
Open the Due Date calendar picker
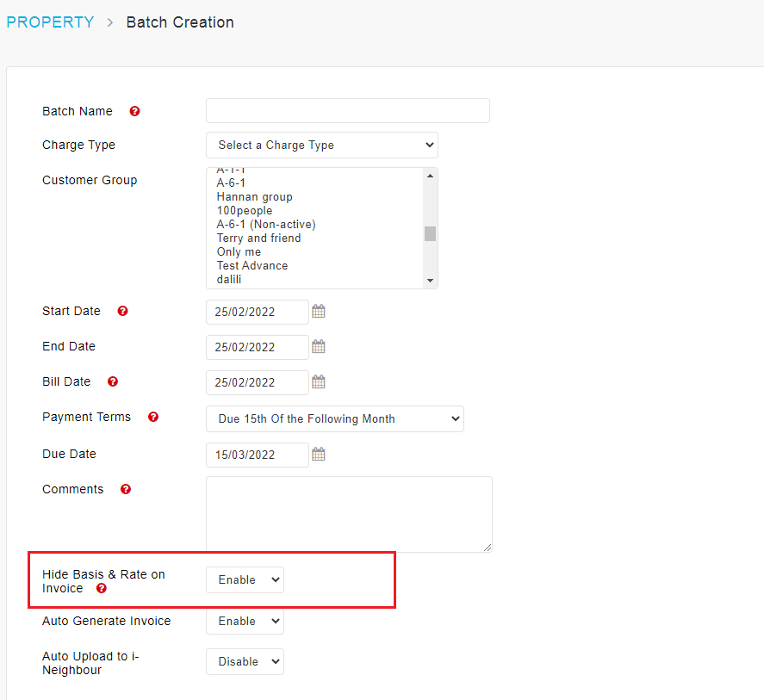318,454
